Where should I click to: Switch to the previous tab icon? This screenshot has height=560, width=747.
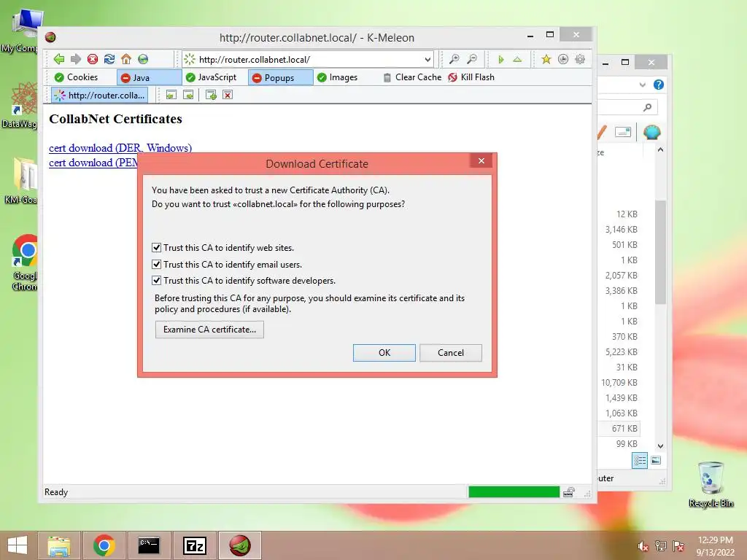point(171,96)
